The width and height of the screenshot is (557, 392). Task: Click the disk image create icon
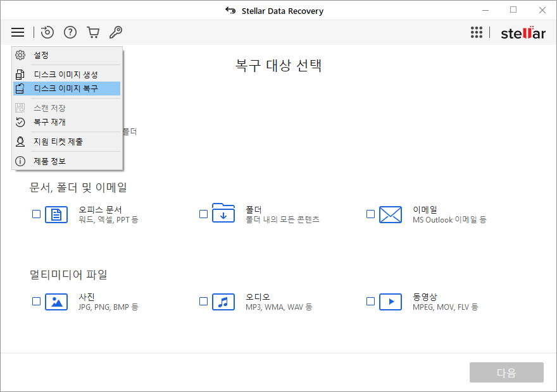20,75
